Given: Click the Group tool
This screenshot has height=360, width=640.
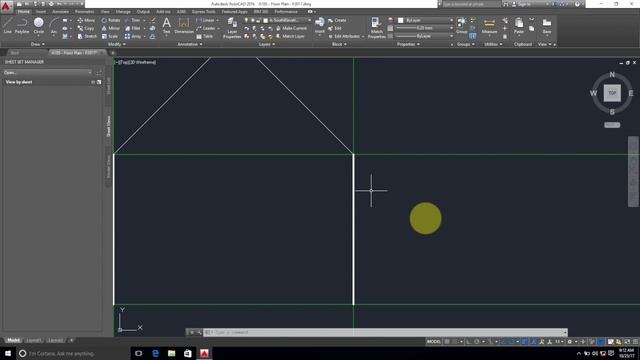Looking at the screenshot, I should pyautogui.click(x=462, y=25).
